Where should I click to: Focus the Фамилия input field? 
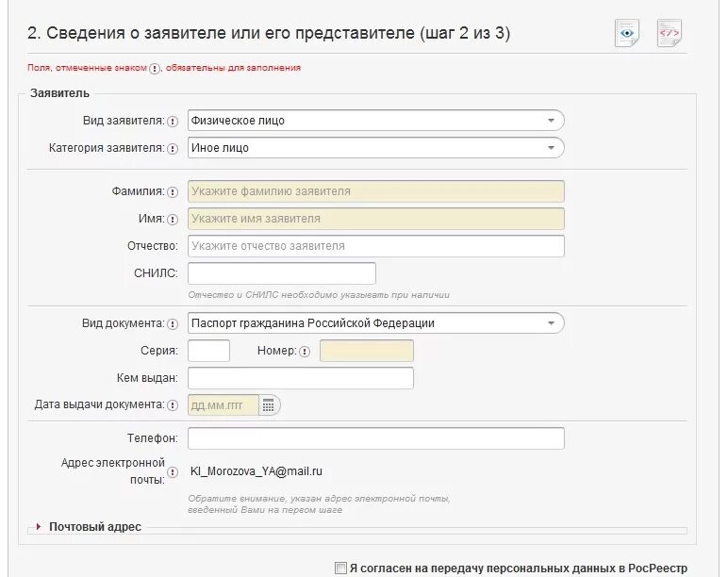tap(376, 191)
